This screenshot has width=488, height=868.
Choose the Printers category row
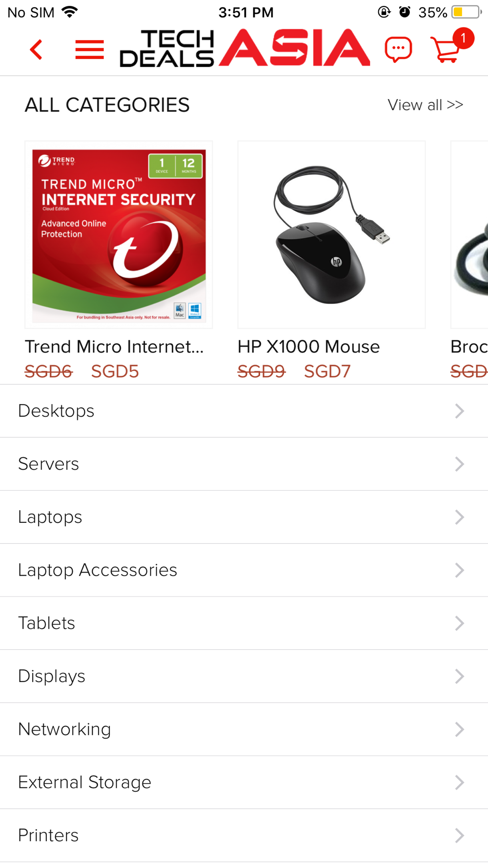(244, 835)
